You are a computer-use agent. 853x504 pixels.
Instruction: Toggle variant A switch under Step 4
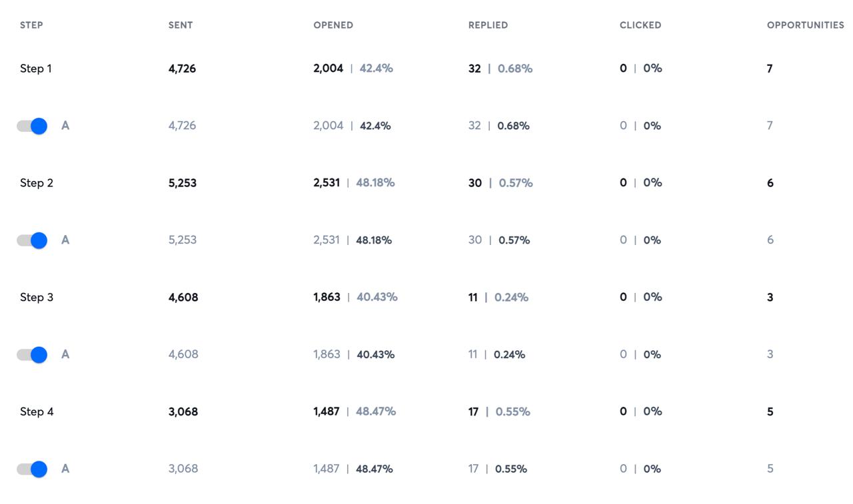[32, 469]
